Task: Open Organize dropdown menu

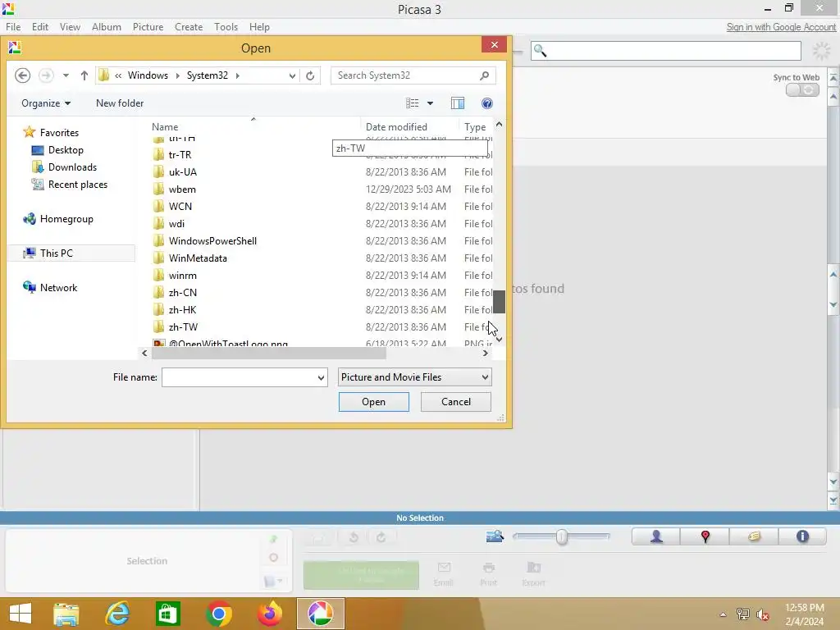Action: click(46, 103)
